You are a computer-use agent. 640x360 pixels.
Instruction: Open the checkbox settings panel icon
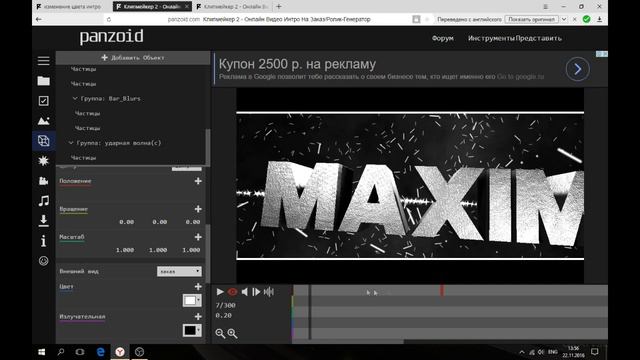pyautogui.click(x=44, y=101)
